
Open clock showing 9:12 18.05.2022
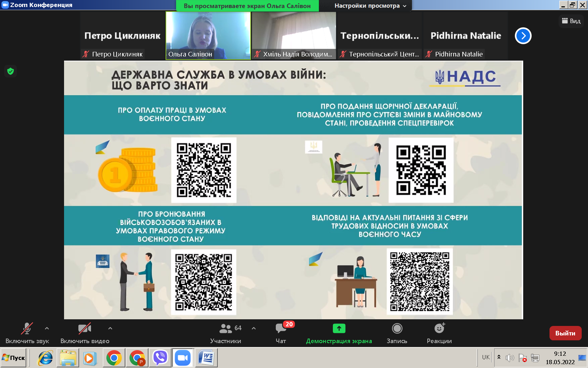click(560, 358)
